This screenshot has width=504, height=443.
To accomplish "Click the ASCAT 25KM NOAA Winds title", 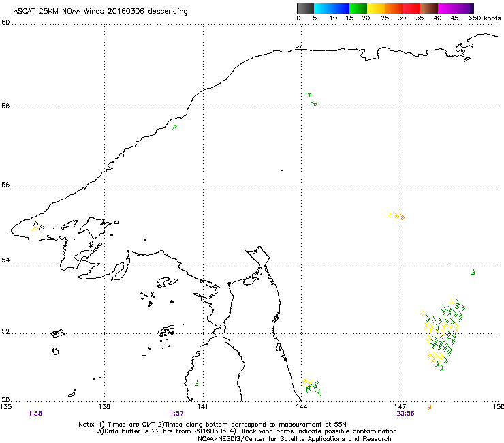I will [100, 12].
